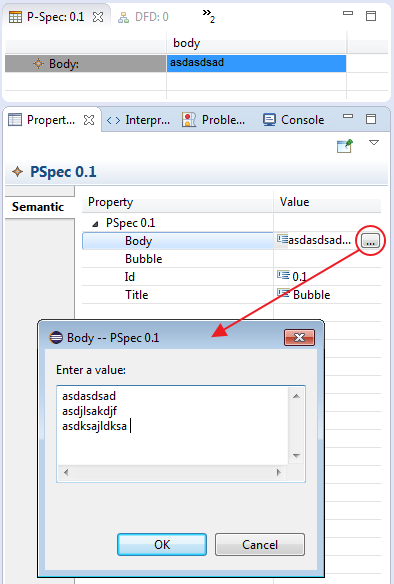Open the Console view tab

coord(294,120)
